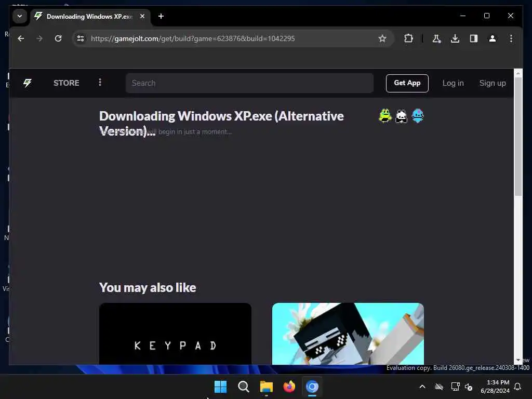Close the Downloading Windows XP.exe tab
532x399 pixels.
tap(142, 16)
